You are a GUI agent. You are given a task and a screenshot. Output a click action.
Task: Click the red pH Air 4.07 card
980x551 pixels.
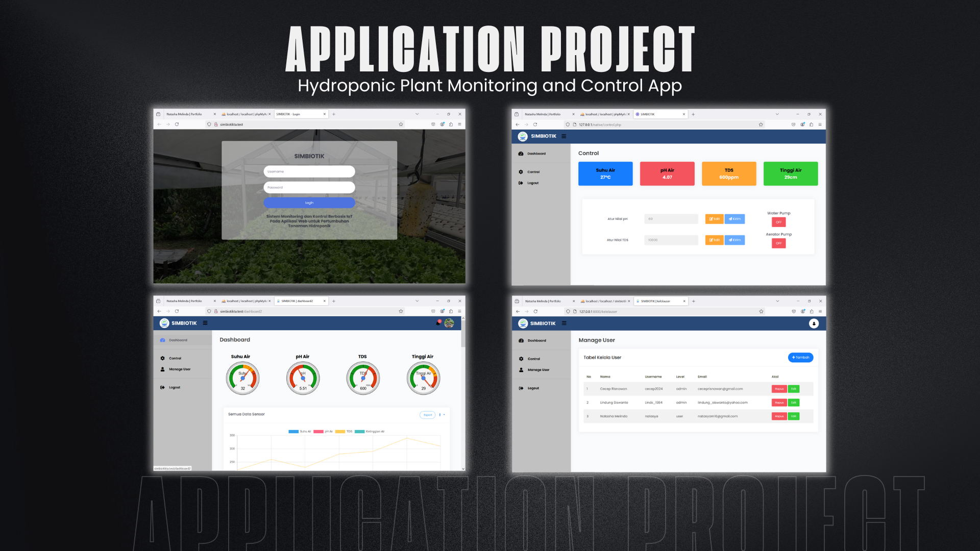pyautogui.click(x=667, y=173)
